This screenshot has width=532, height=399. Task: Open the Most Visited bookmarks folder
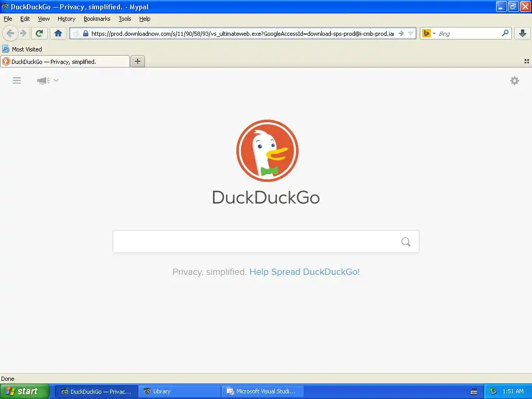click(x=22, y=49)
